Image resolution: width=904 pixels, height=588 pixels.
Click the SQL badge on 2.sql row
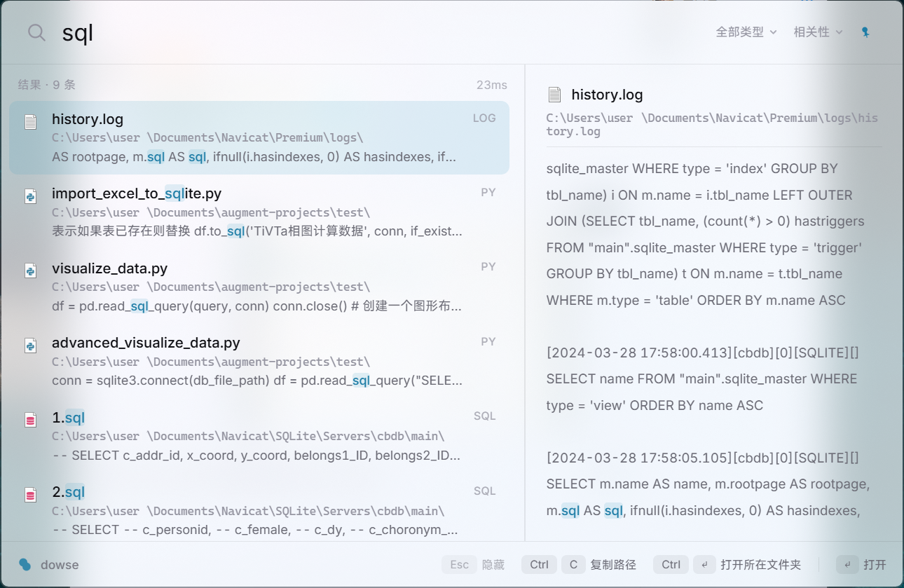pyautogui.click(x=484, y=491)
